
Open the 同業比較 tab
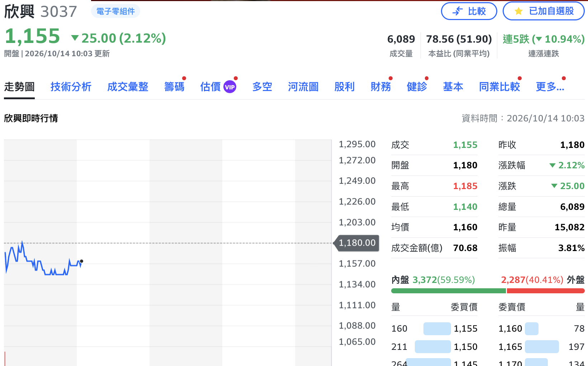pos(499,87)
